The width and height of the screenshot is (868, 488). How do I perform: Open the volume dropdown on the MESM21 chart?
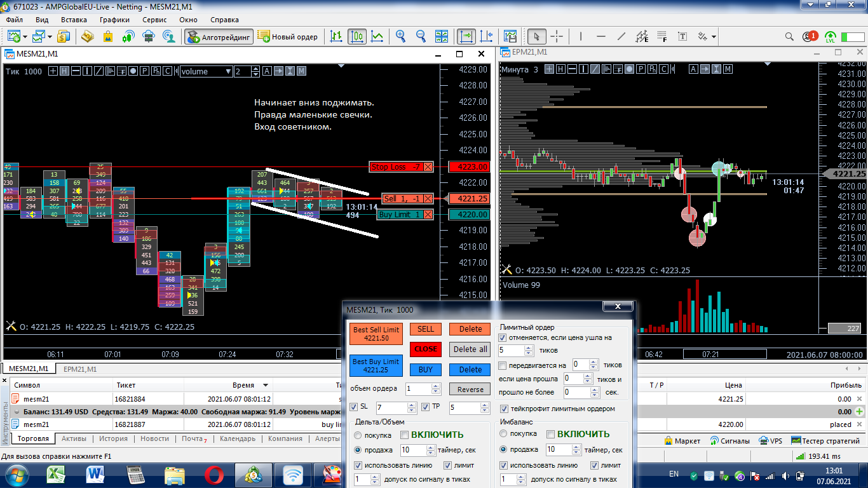pos(207,71)
